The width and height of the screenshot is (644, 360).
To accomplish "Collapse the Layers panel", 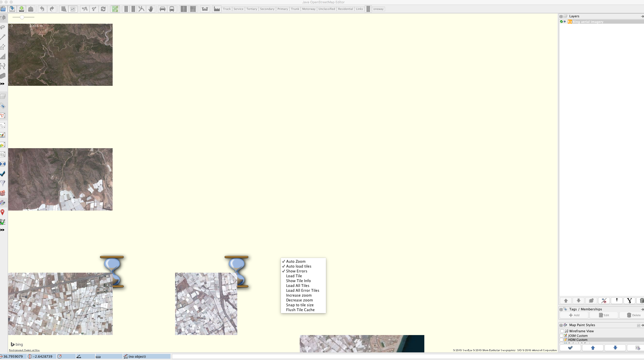I will (x=561, y=16).
